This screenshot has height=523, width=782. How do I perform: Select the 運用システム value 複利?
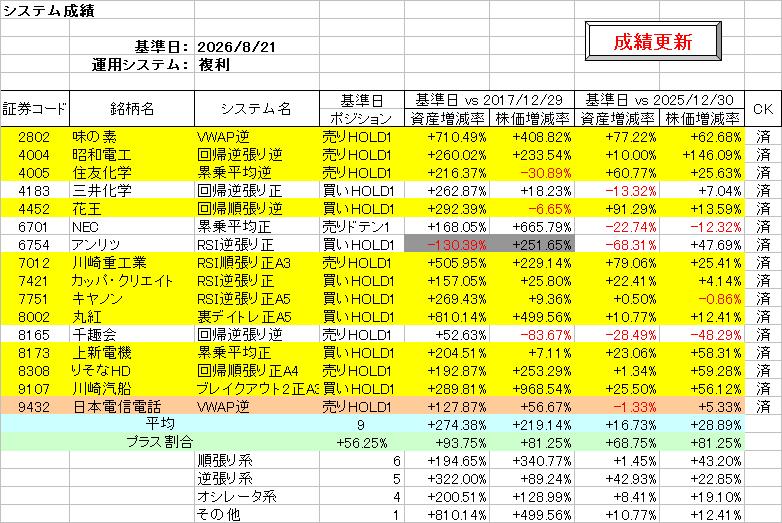[256, 64]
